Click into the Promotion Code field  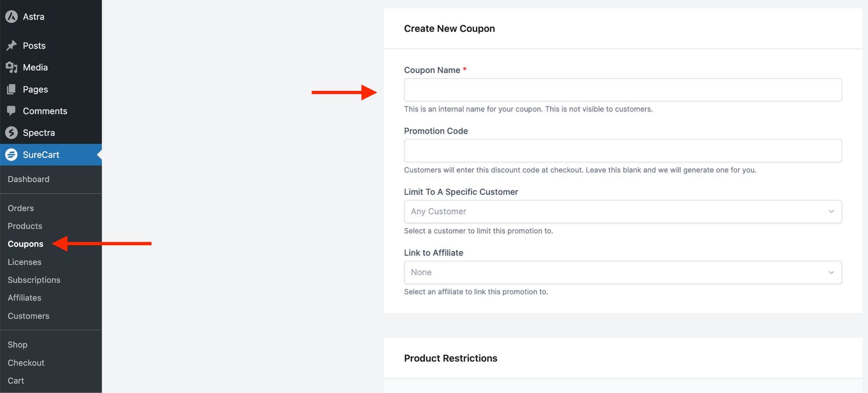coord(623,151)
